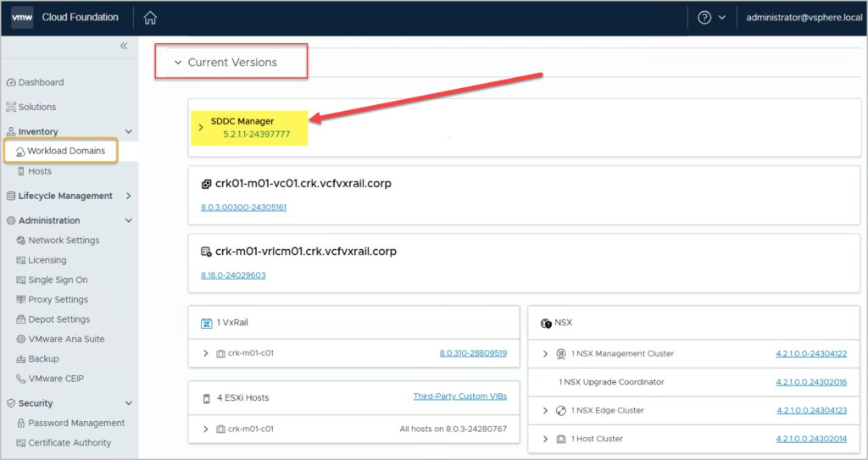
Task: Expand the ESXi Hosts crk-m01-c01 row
Action: [x=205, y=429]
